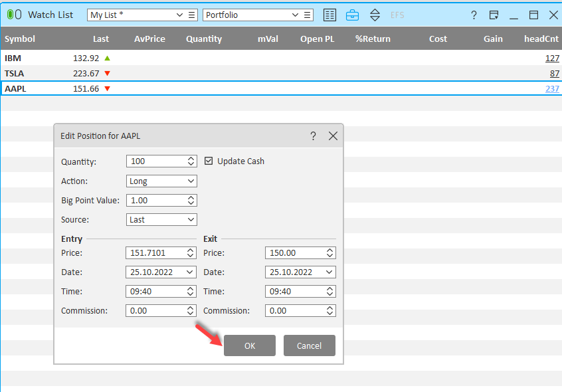The width and height of the screenshot is (562, 392).
Task: Click the Exit Price stepper arrows
Action: tap(329, 253)
